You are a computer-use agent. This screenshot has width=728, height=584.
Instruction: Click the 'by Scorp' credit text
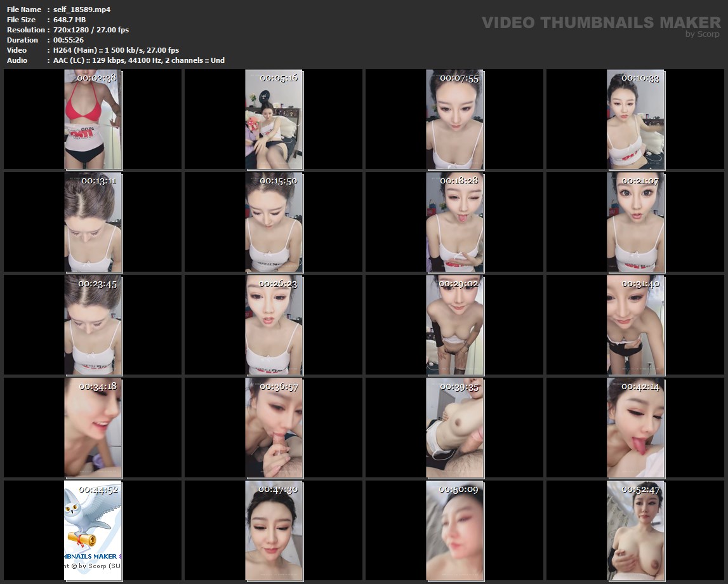[x=703, y=34]
